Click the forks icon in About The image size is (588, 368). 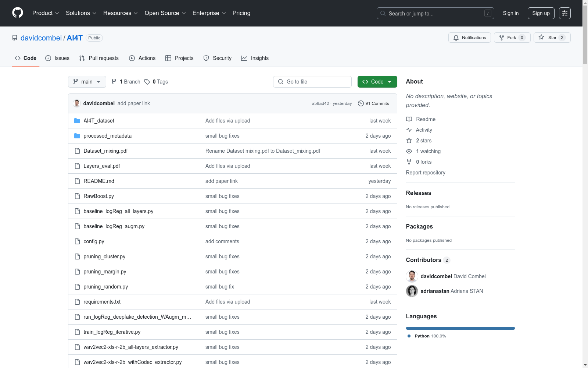(x=409, y=162)
